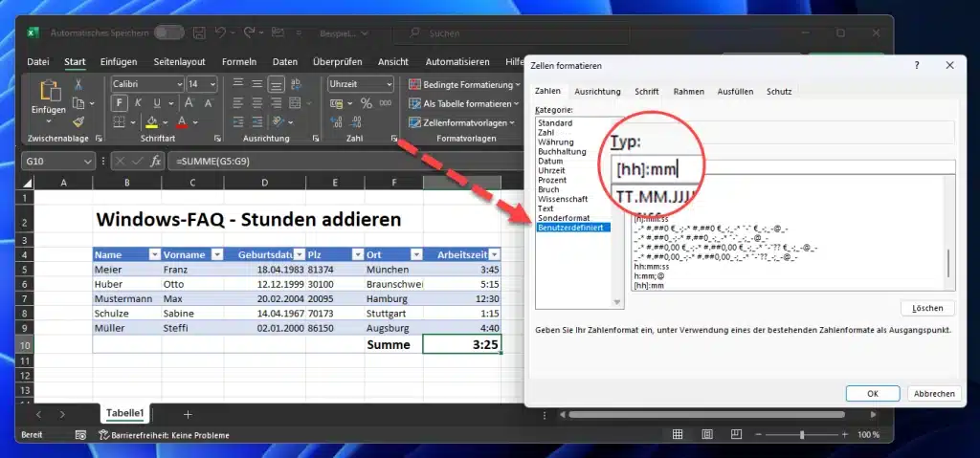Open the Name column filter dropdown
Image resolution: width=980 pixels, height=458 pixels.
[x=153, y=255]
